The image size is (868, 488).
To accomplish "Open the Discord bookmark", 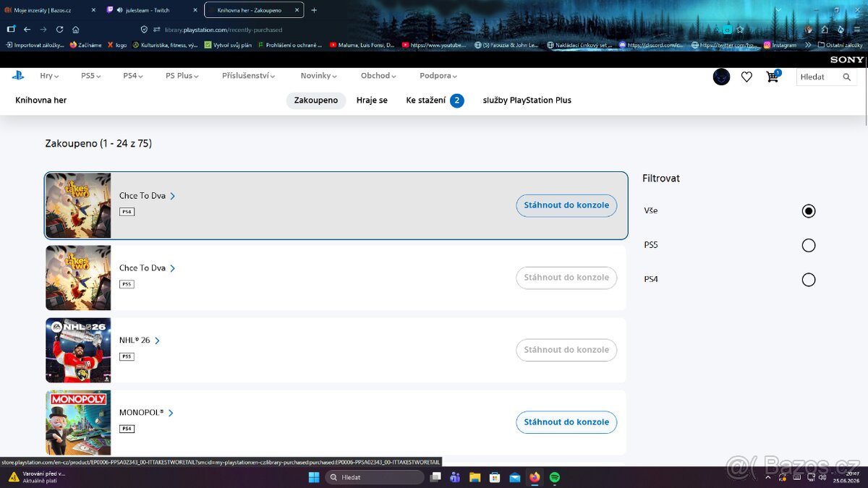I will tap(651, 45).
